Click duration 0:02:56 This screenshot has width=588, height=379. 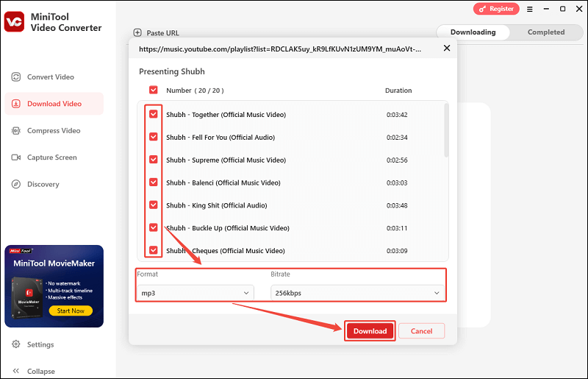click(397, 160)
